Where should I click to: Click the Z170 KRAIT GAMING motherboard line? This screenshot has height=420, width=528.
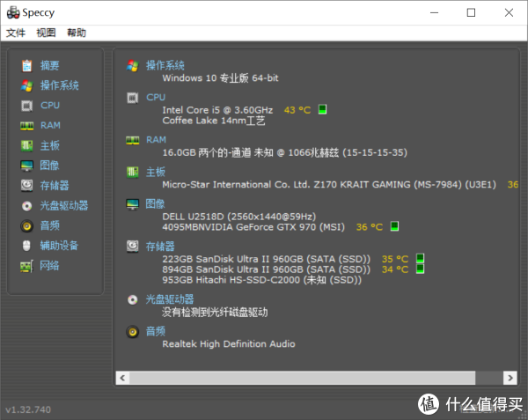pyautogui.click(x=329, y=185)
